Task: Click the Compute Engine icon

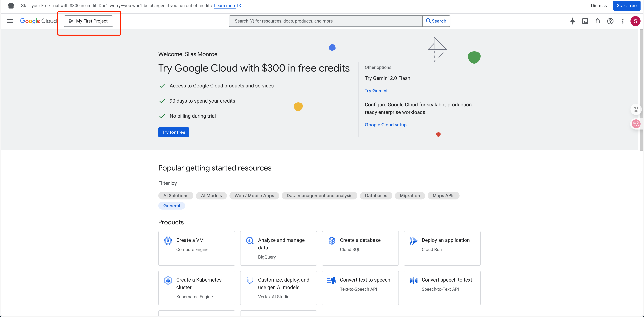Action: pos(168,240)
